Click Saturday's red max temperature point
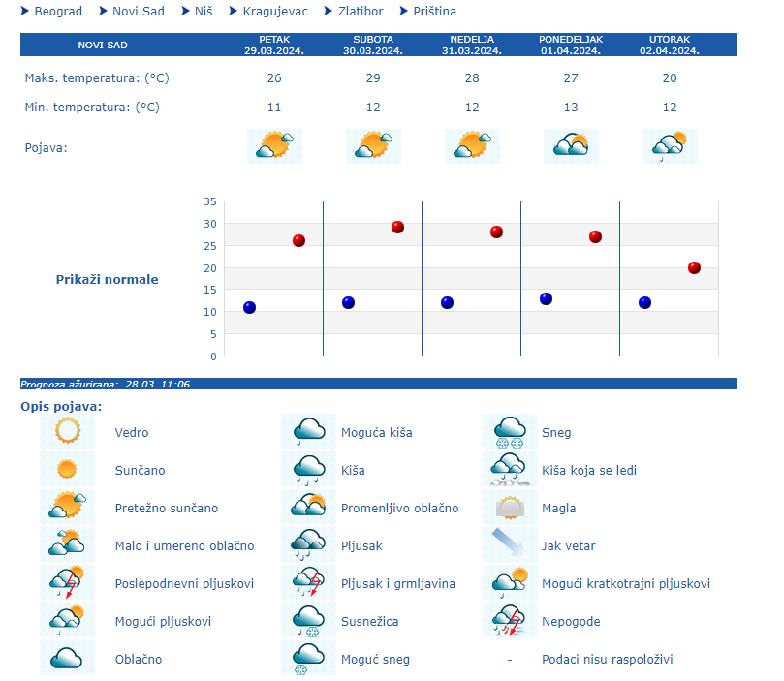Screen dimensions: 784x681 tap(397, 227)
